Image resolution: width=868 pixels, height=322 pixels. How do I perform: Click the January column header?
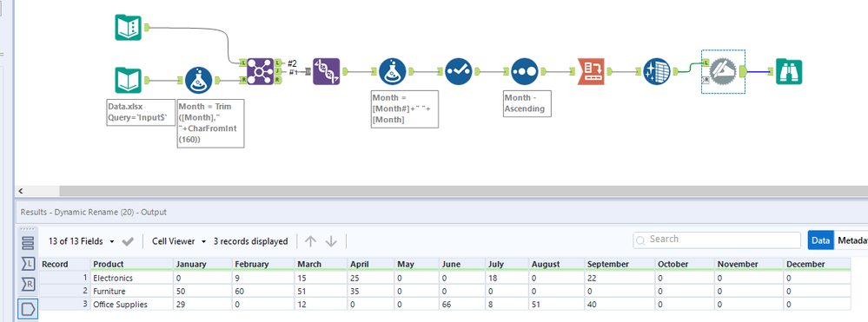[203, 264]
